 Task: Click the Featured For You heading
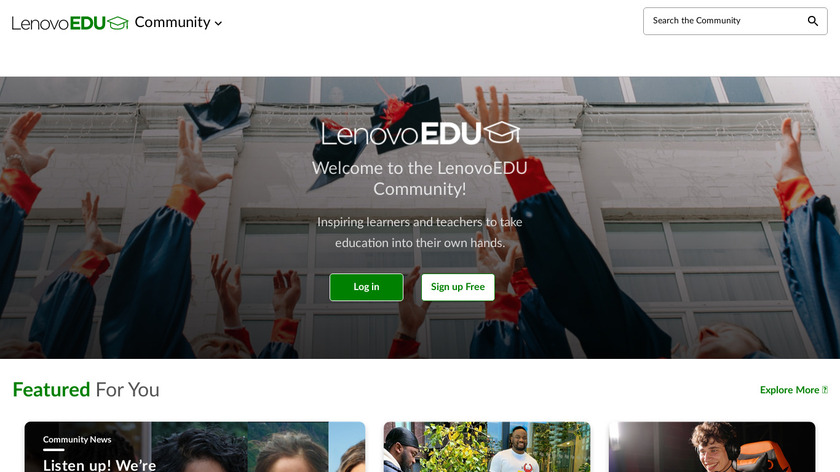[x=86, y=389]
